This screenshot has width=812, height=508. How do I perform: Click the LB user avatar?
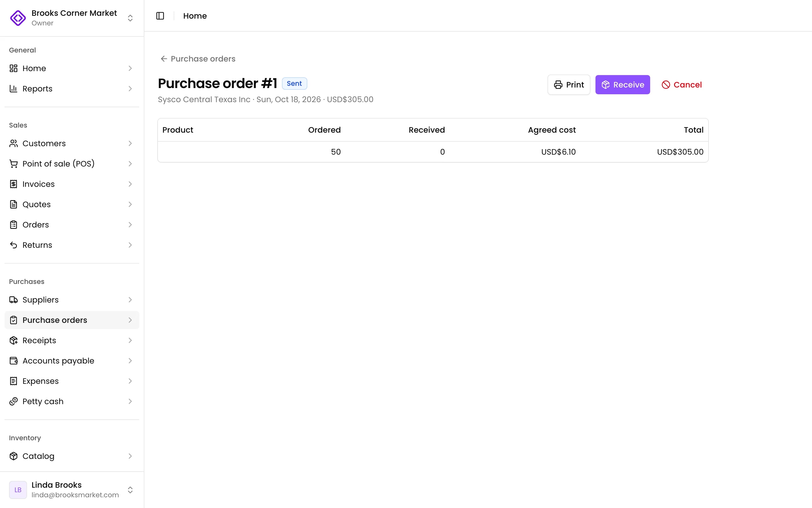[x=18, y=490]
